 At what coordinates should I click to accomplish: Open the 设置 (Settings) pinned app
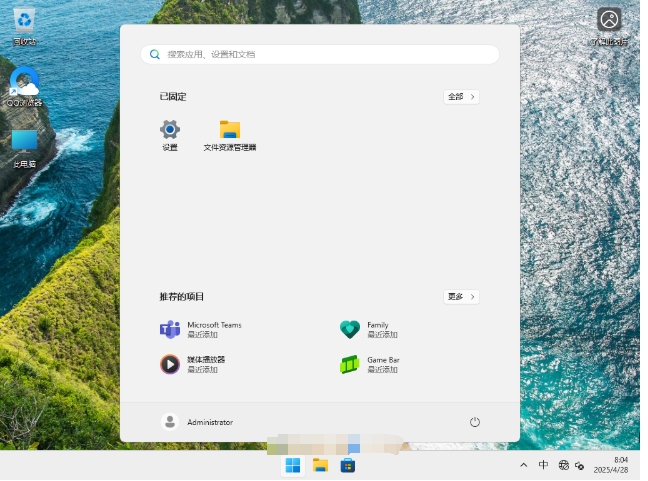coord(170,130)
